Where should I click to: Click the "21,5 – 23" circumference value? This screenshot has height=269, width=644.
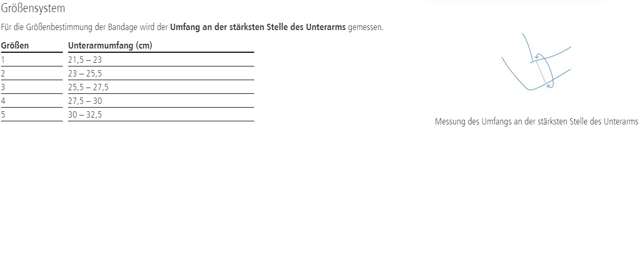(85, 60)
